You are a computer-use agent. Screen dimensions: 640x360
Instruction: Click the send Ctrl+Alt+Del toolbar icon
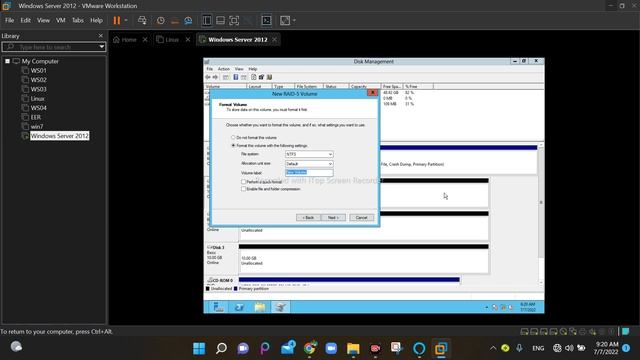click(x=142, y=20)
